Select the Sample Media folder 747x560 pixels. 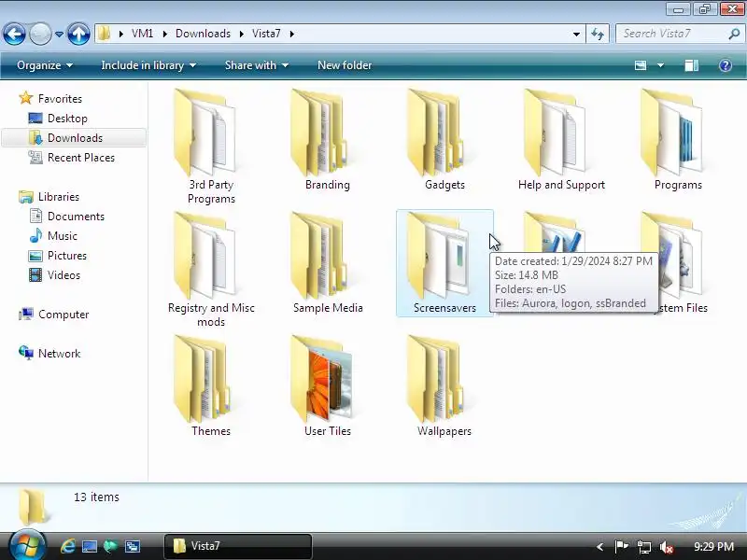pos(328,263)
